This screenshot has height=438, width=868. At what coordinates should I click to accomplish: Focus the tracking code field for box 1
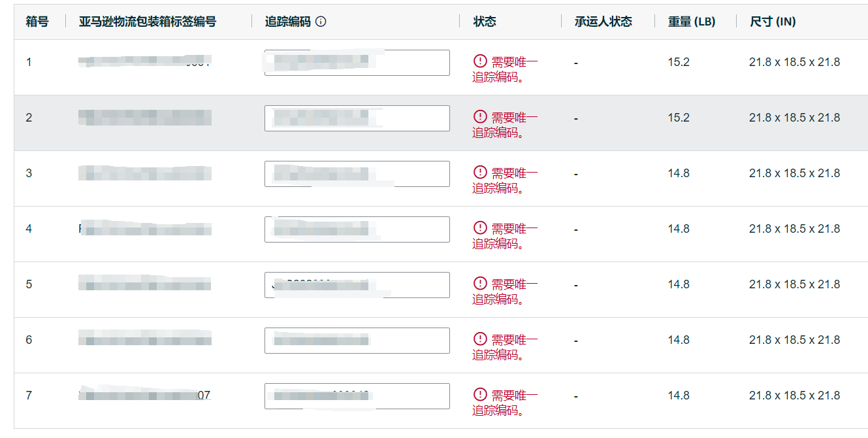pyautogui.click(x=357, y=63)
